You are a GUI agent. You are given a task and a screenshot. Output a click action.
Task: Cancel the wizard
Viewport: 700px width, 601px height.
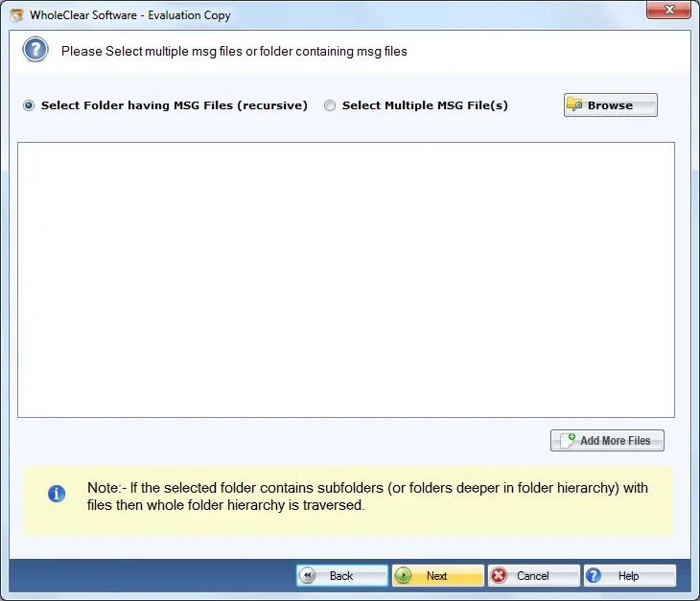tap(533, 575)
